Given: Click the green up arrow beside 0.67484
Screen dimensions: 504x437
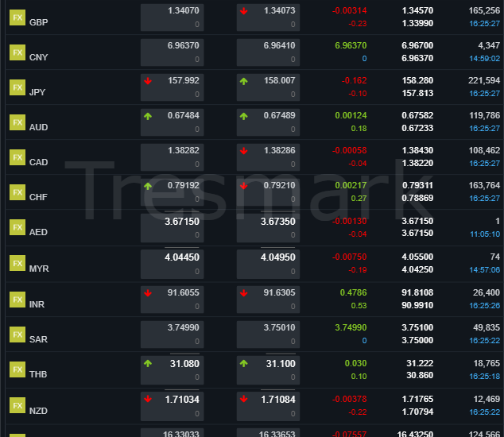Looking at the screenshot, I should (x=148, y=116).
